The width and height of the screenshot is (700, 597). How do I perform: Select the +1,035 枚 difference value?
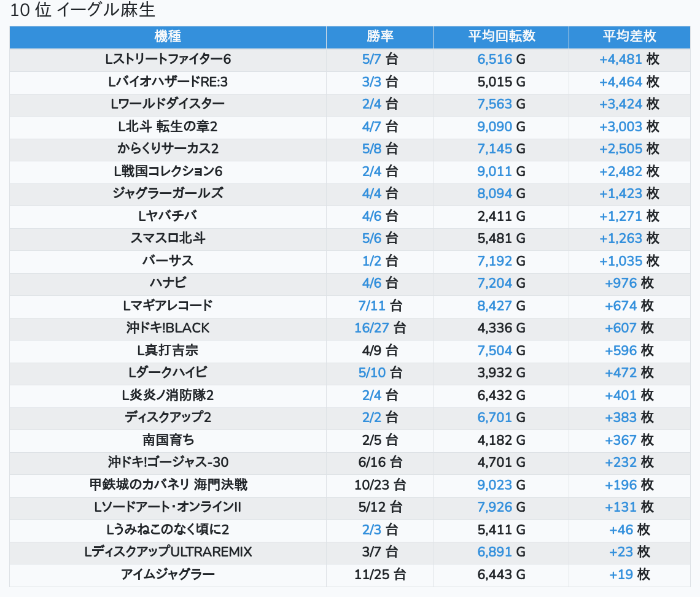tap(629, 261)
